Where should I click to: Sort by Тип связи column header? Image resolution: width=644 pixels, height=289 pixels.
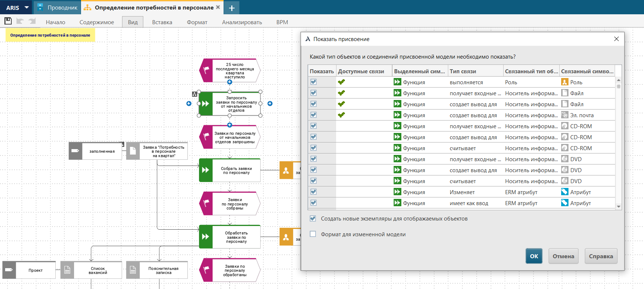pos(475,71)
